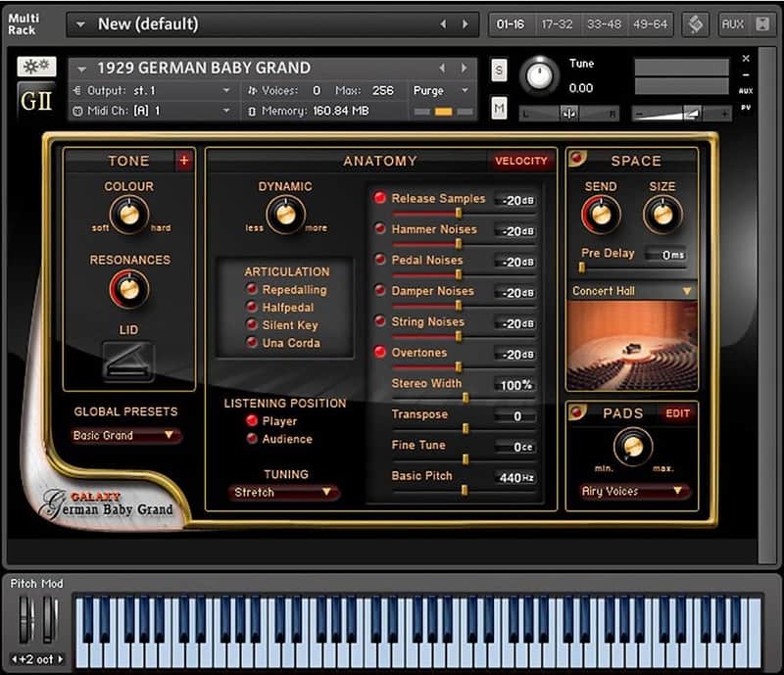Click the Concert Hall thumbnail image

(x=632, y=346)
